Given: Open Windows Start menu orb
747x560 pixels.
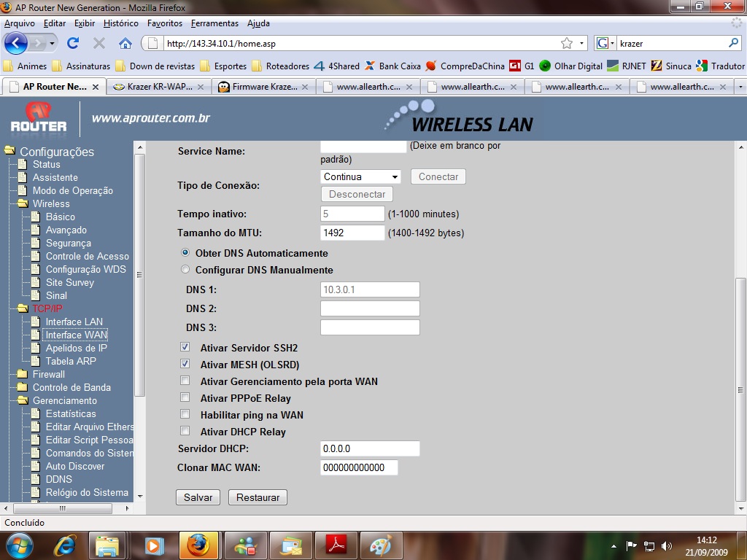Looking at the screenshot, I should [18, 545].
